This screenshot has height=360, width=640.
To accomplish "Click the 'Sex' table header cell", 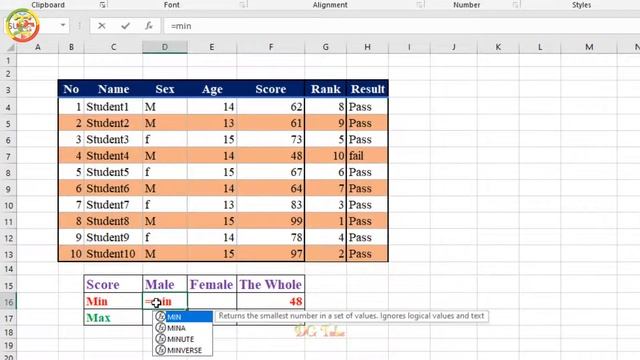I will (x=165, y=89).
